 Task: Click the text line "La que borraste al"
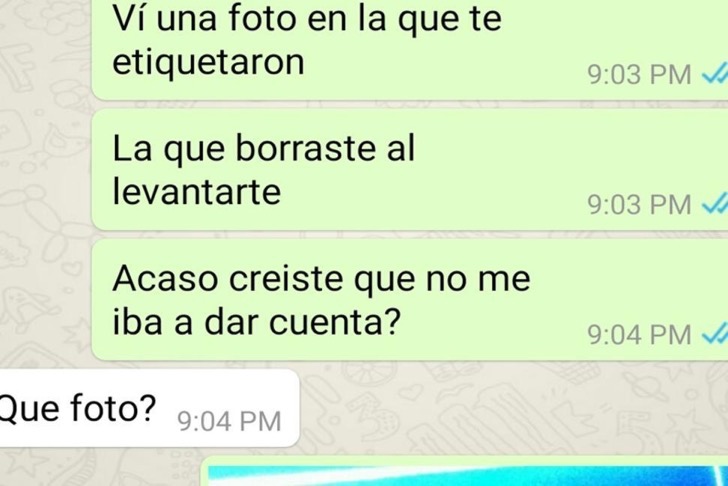point(263,149)
